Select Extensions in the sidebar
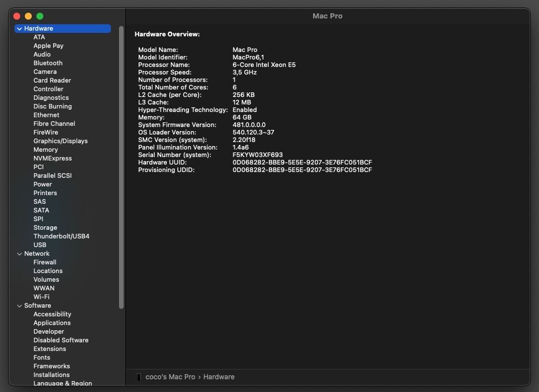The height and width of the screenshot is (392, 539). tap(50, 349)
